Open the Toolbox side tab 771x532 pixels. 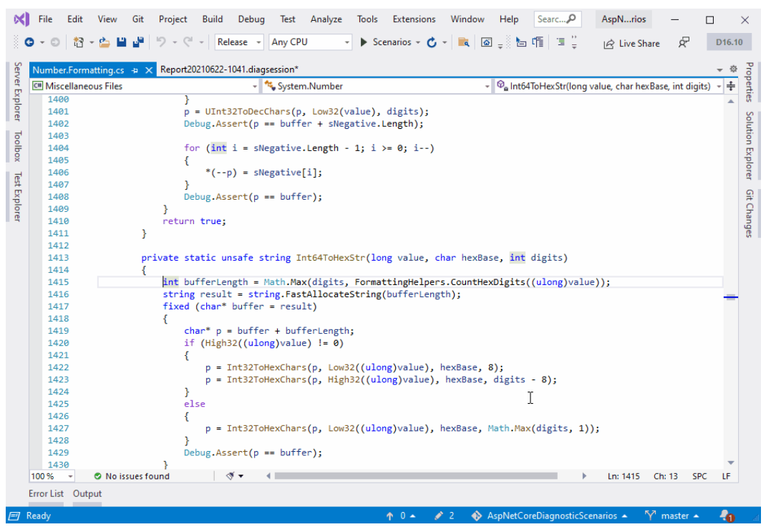pyautogui.click(x=17, y=147)
